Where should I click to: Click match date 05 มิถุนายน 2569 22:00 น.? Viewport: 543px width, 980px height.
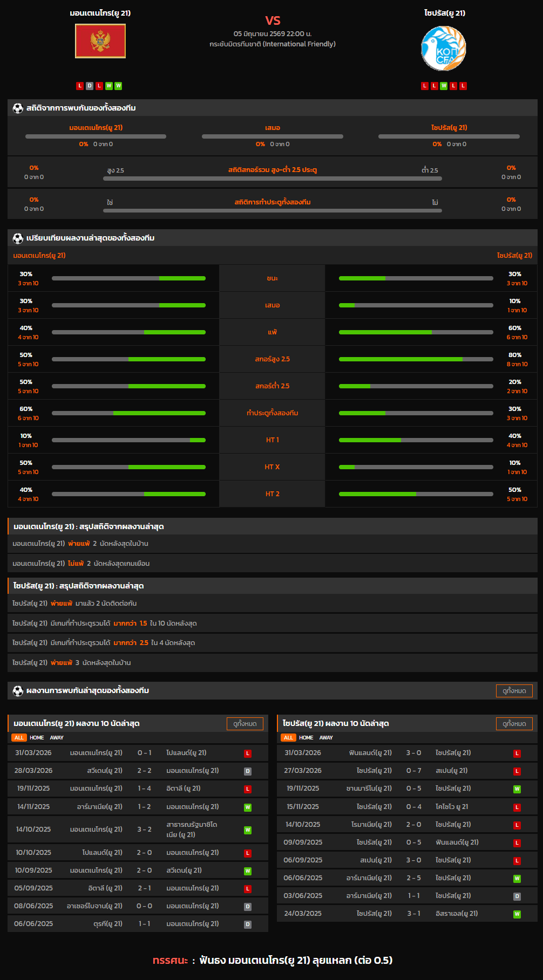[x=273, y=33]
